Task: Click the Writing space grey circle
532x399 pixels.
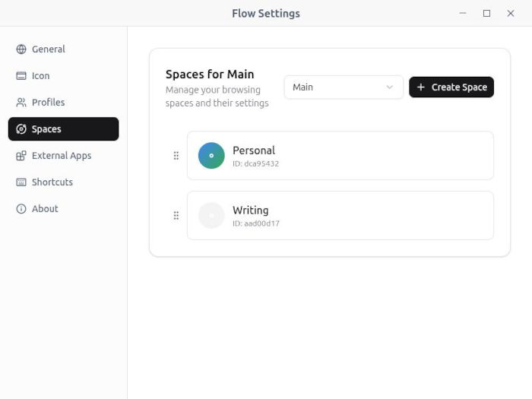Action: click(x=211, y=216)
